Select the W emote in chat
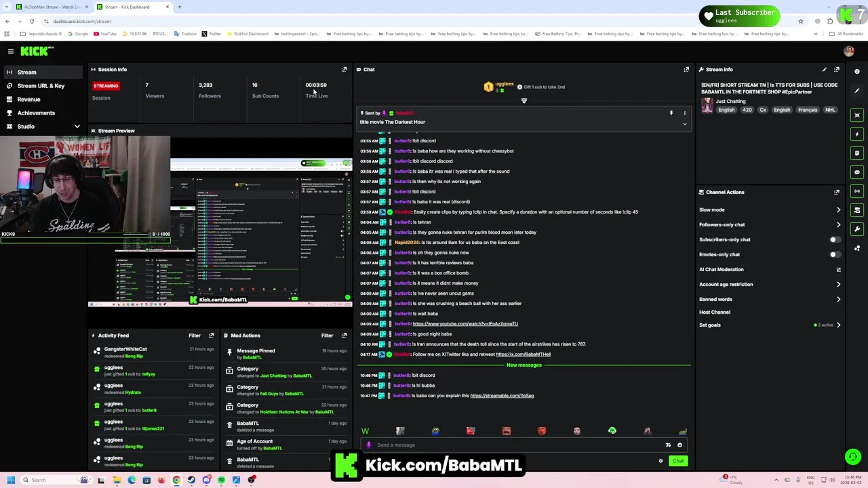The height and width of the screenshot is (488, 868). (365, 431)
